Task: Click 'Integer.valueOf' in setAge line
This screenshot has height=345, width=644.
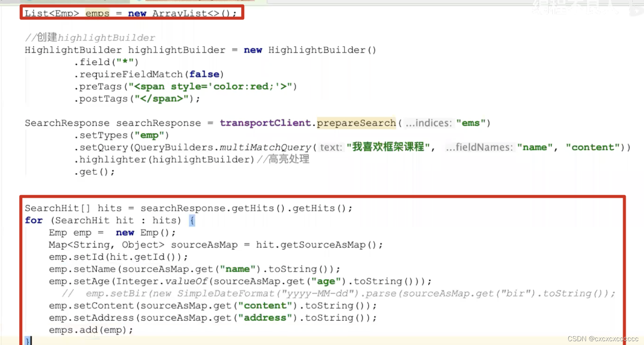Action: tap(161, 281)
